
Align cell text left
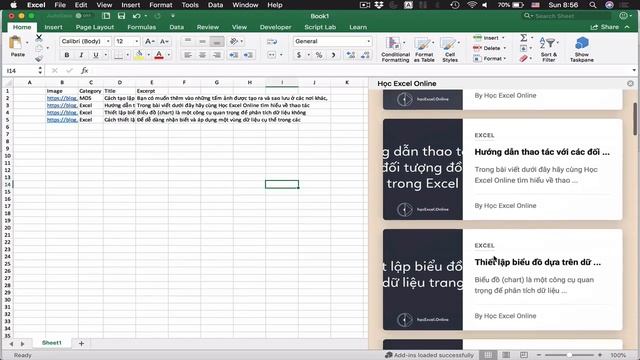tap(188, 55)
